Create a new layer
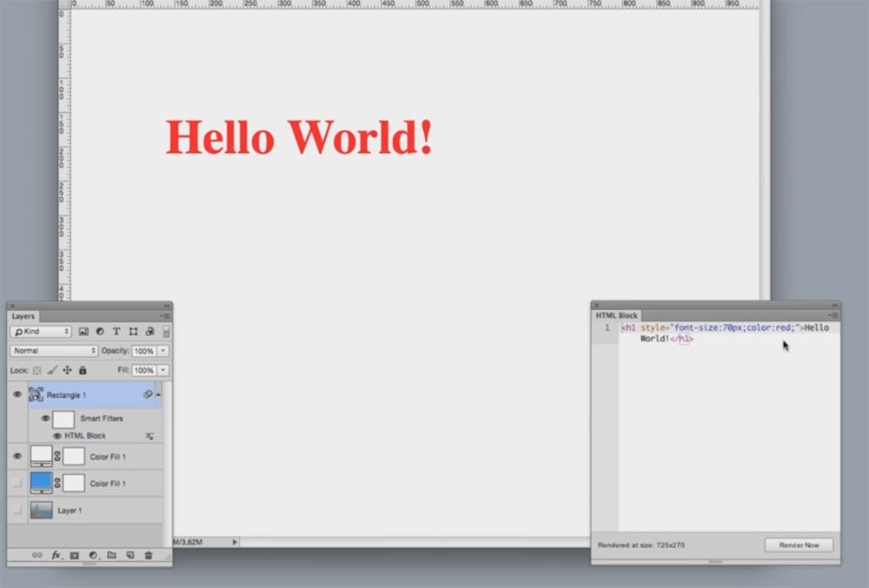This screenshot has height=588, width=869. [130, 555]
